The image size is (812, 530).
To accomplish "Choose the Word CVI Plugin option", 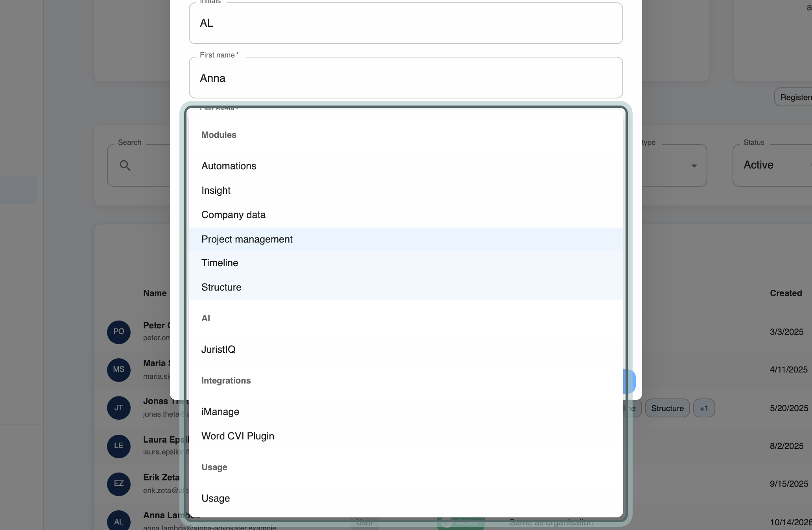I will pos(406,436).
